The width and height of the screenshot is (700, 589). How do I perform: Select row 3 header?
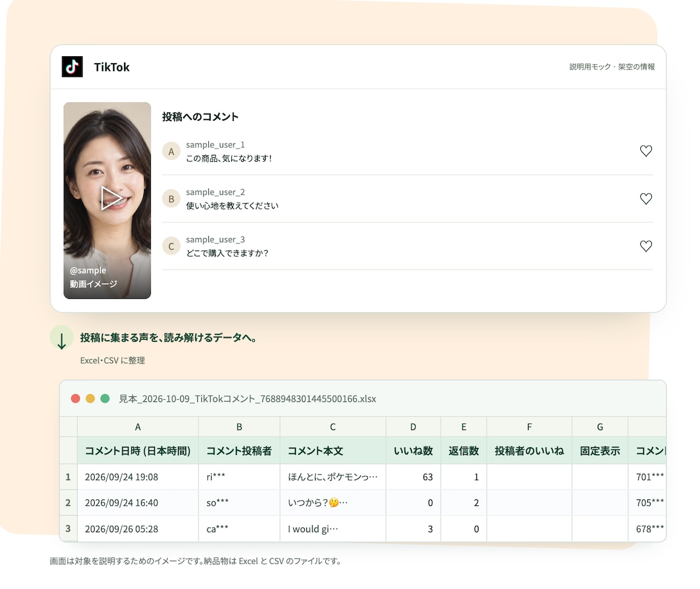click(68, 529)
